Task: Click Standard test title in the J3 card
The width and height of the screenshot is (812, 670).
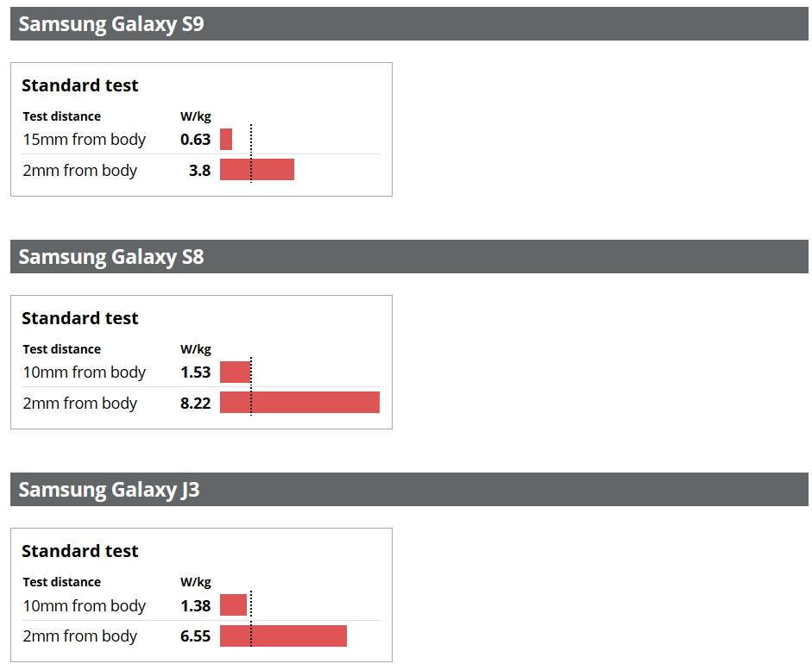Action: pos(80,551)
